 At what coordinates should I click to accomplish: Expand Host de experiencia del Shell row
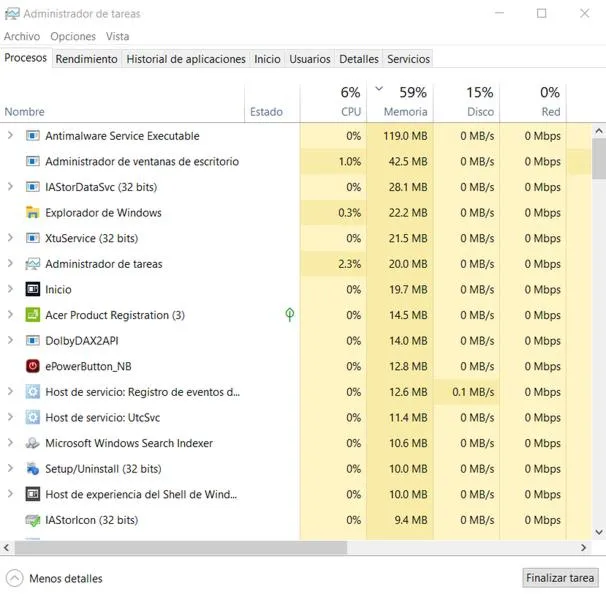point(10,494)
